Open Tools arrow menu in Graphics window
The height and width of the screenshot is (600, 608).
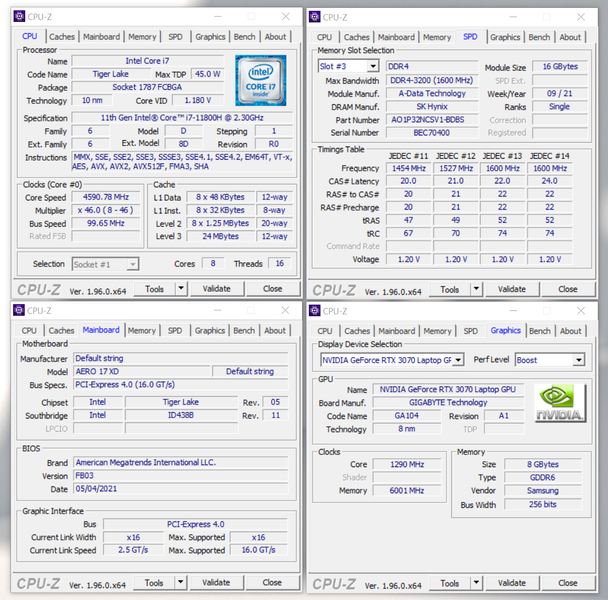pos(476,583)
